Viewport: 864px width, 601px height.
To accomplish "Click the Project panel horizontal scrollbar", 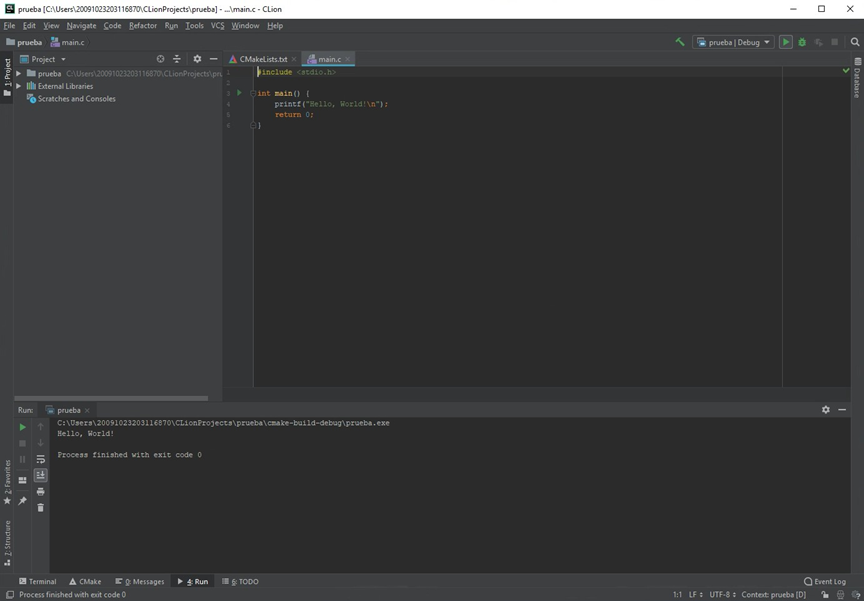I will 111,398.
